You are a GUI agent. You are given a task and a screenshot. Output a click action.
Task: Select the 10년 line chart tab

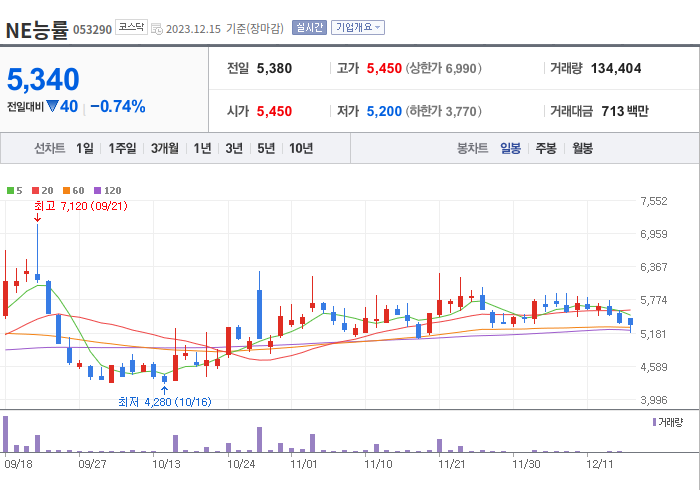[x=301, y=148]
